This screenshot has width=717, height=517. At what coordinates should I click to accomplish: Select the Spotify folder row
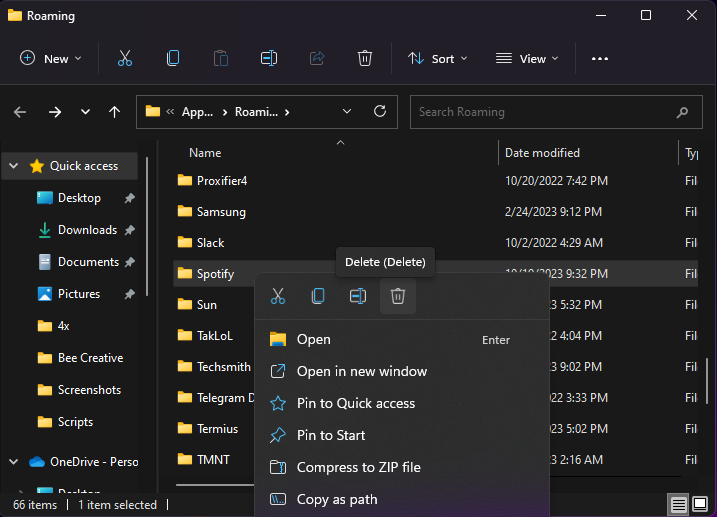pyautogui.click(x=435, y=274)
